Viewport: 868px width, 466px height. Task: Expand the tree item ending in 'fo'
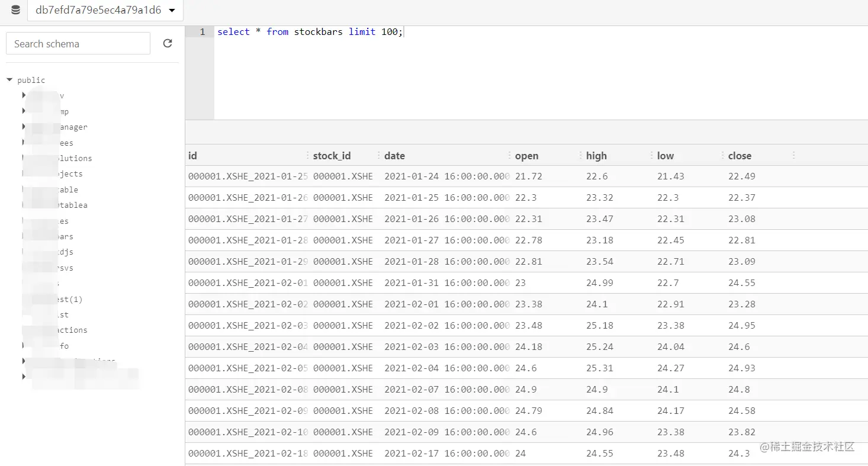click(24, 346)
